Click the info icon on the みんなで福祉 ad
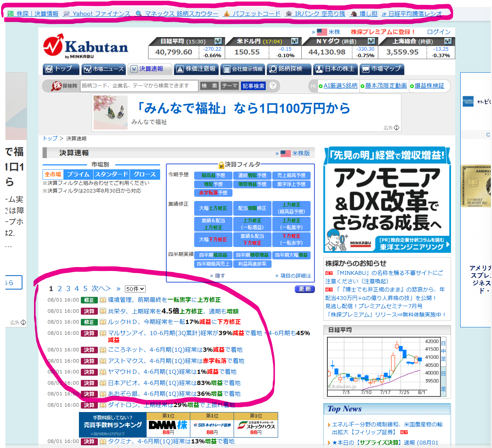This screenshot has width=492, height=448. point(396,128)
